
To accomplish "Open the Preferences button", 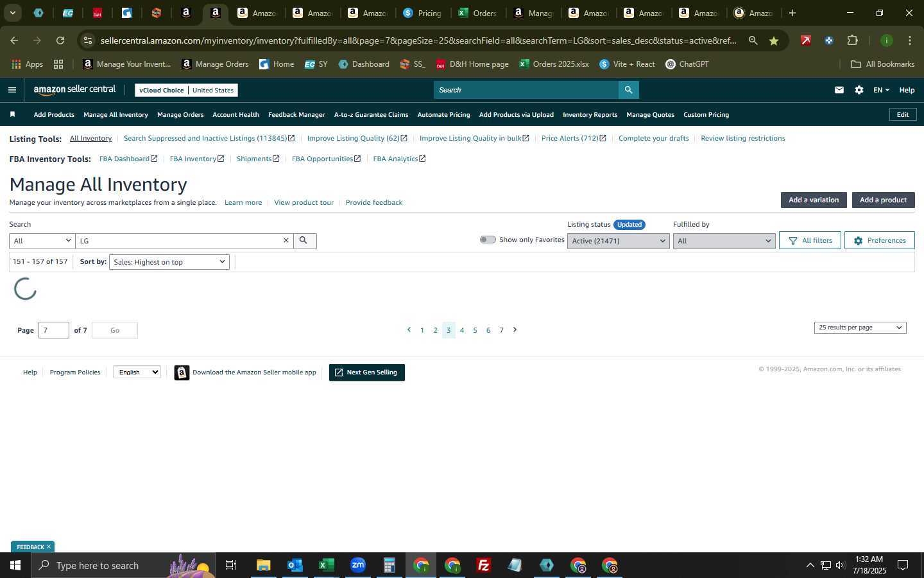I will pos(879,240).
